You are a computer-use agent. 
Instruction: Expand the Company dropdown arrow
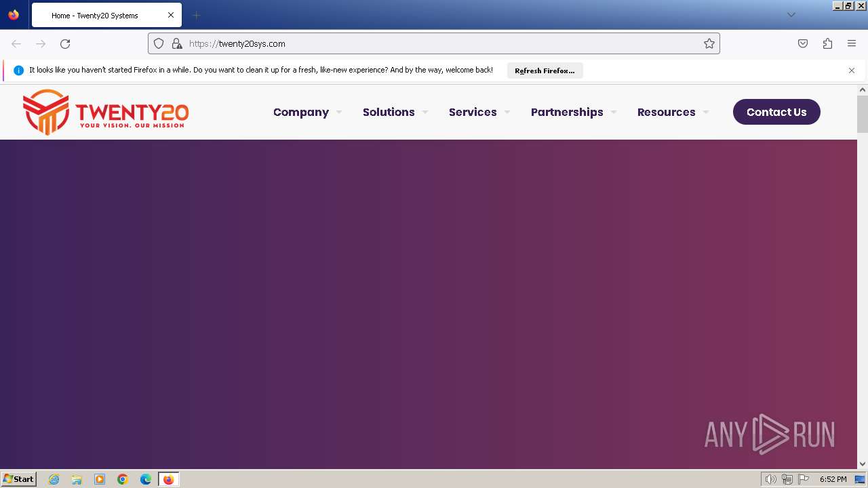coord(339,113)
